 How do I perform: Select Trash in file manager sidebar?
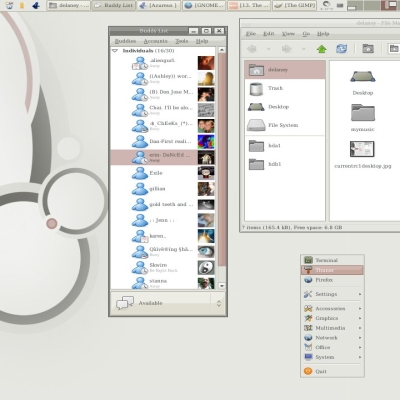[285, 88]
